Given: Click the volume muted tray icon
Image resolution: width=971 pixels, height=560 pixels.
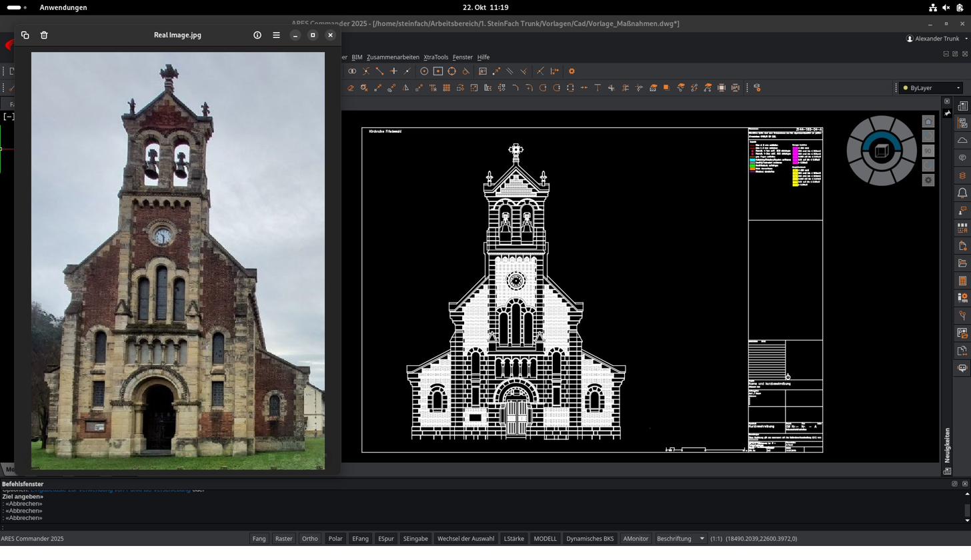Looking at the screenshot, I should pos(946,7).
